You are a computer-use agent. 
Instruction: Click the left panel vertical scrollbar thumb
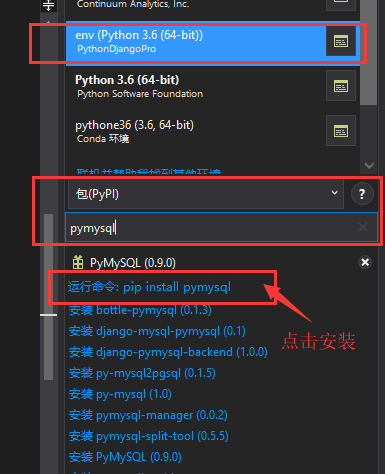(x=48, y=297)
